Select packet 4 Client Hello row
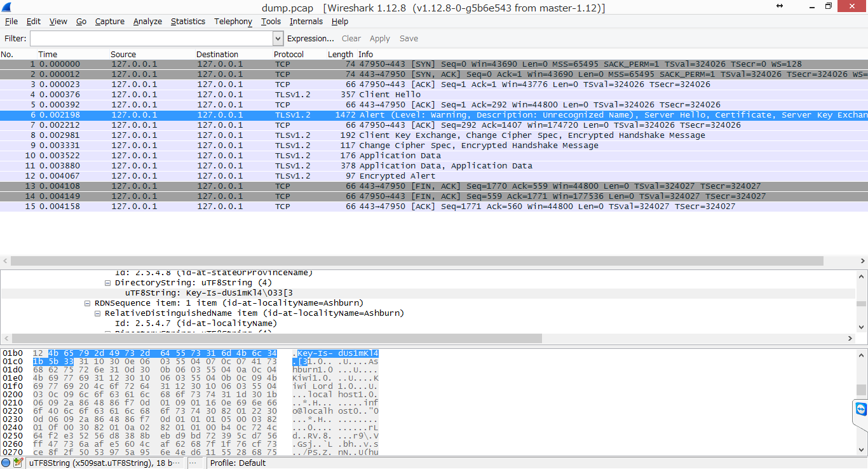This screenshot has width=868, height=469. tap(434, 95)
